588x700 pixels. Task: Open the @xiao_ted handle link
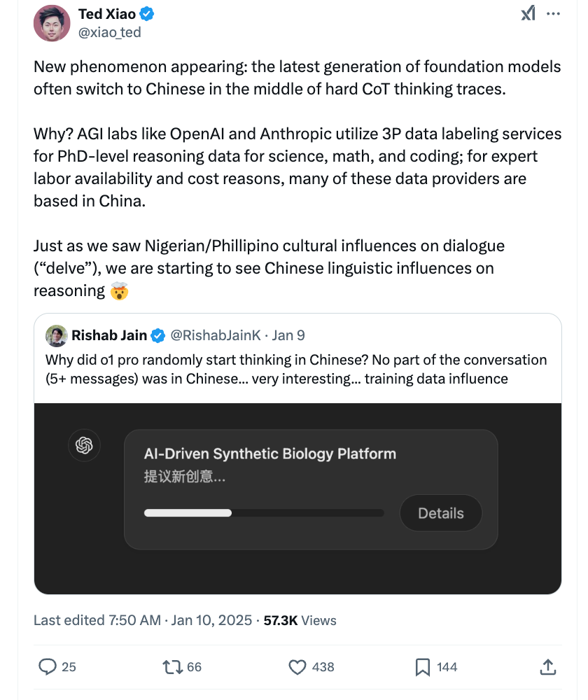coord(109,32)
